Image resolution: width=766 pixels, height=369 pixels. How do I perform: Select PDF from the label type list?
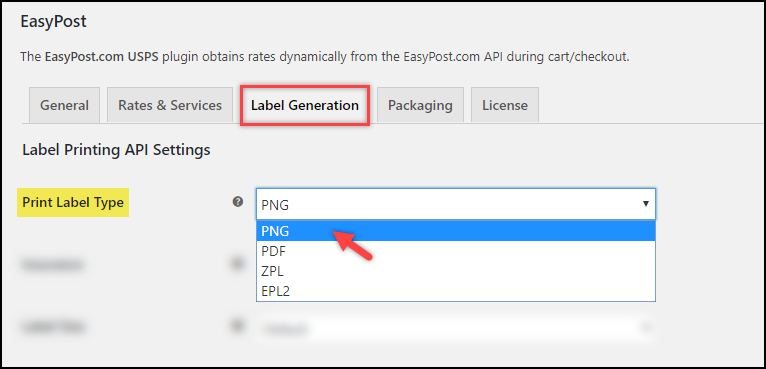456,251
